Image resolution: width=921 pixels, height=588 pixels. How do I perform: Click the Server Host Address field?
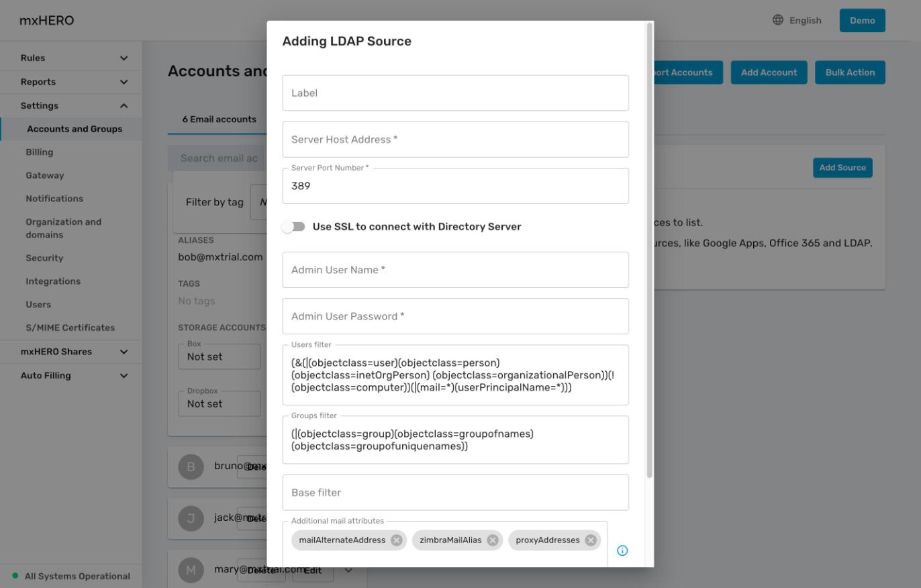tap(455, 140)
